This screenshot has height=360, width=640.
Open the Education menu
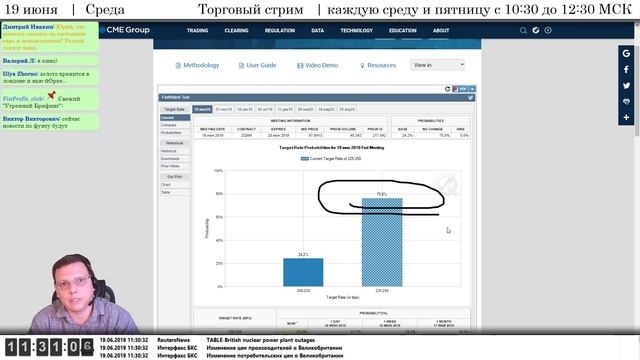coord(402,31)
